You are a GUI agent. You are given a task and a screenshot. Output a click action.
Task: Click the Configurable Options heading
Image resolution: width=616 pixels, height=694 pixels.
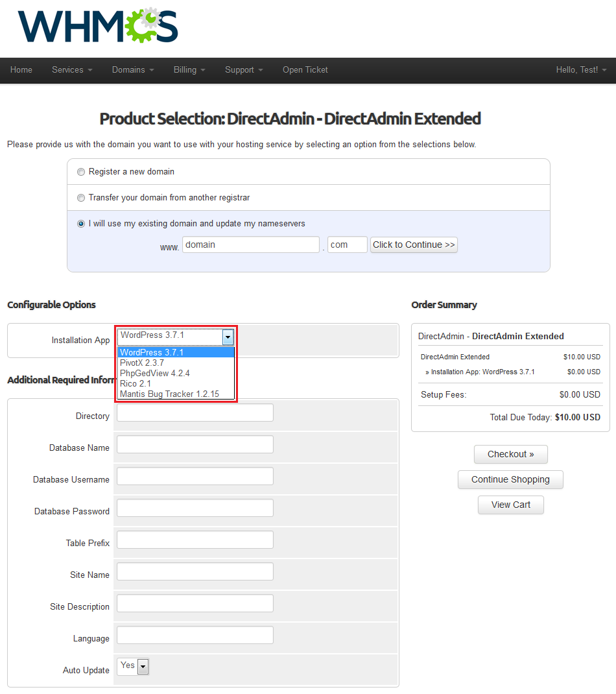coord(51,305)
